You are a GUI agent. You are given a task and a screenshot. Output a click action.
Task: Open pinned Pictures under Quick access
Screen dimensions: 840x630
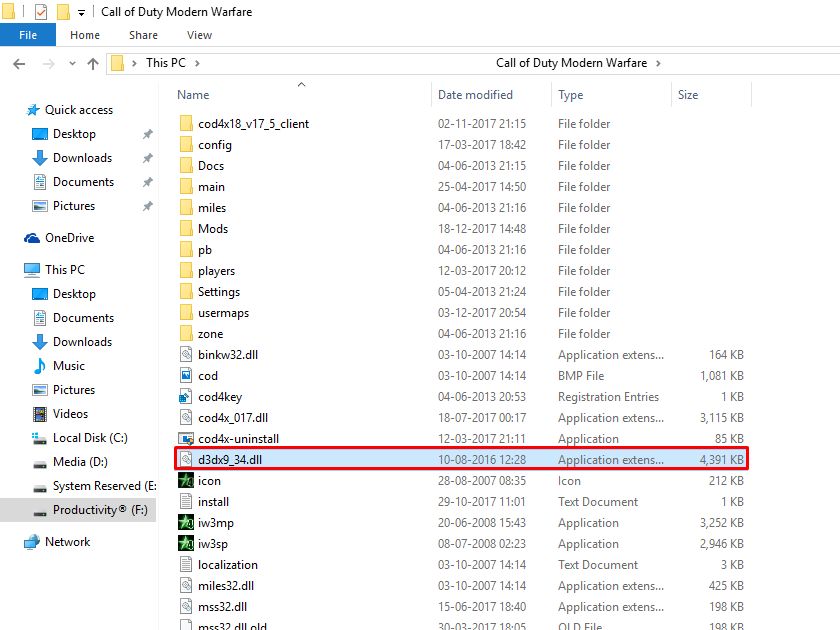tap(73, 206)
